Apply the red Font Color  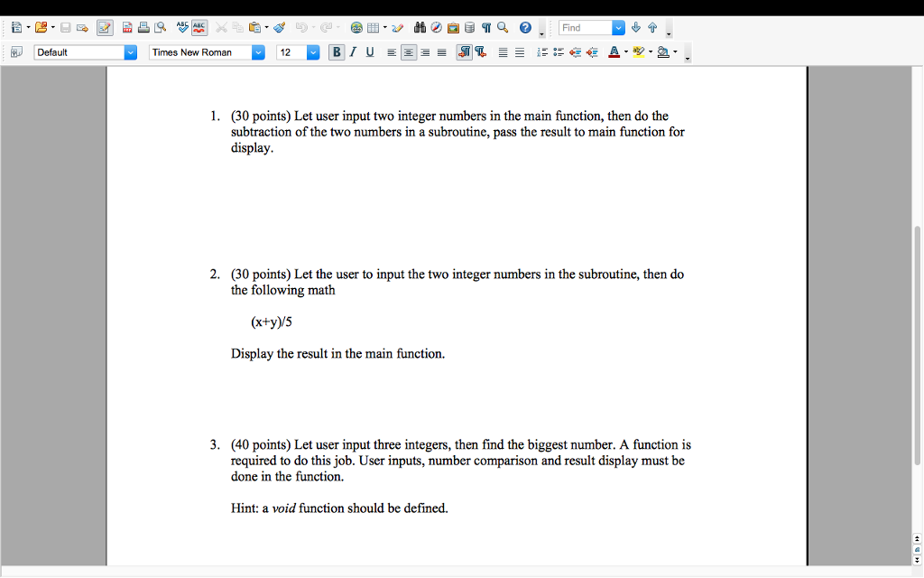pyautogui.click(x=614, y=52)
